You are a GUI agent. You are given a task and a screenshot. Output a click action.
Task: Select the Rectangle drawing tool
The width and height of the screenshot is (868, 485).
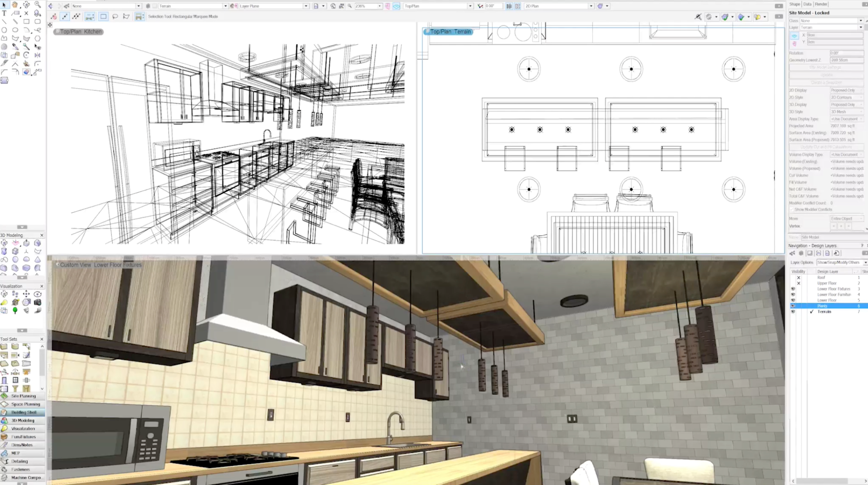(x=26, y=22)
